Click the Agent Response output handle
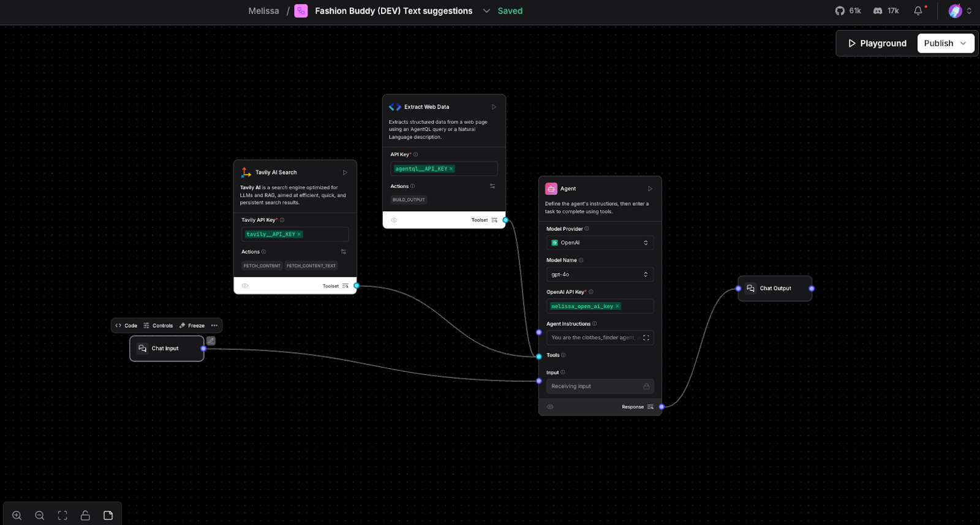980x525 pixels. pos(661,407)
